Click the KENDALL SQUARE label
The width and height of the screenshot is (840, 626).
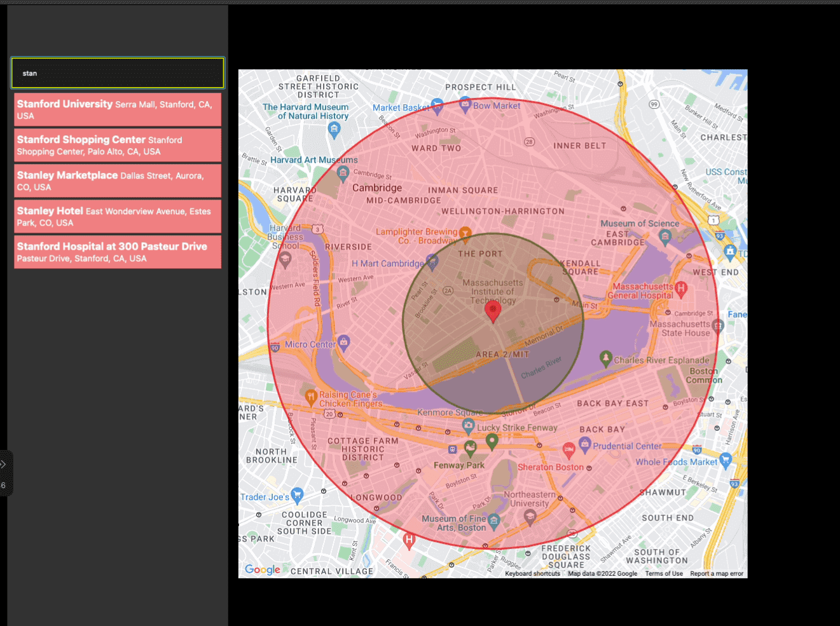pyautogui.click(x=580, y=268)
